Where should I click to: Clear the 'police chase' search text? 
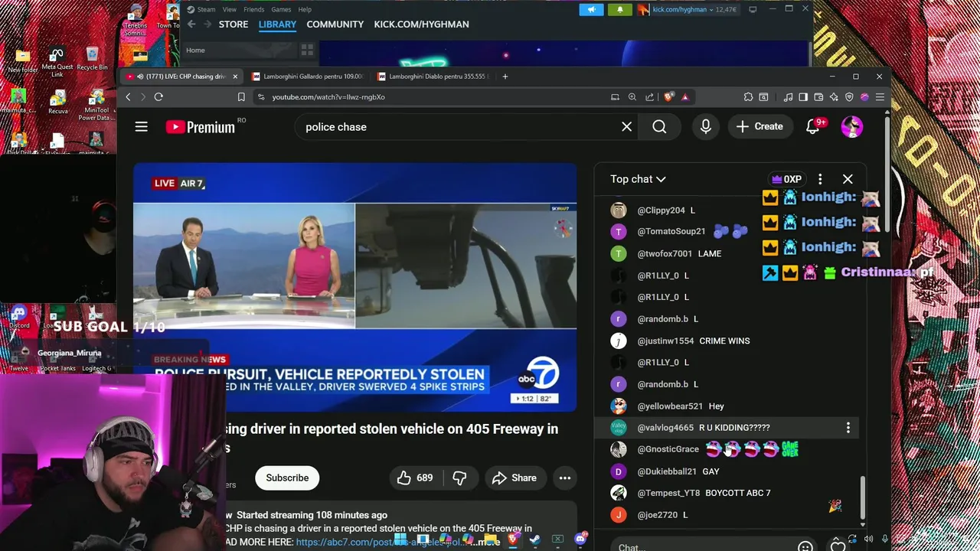[626, 127]
